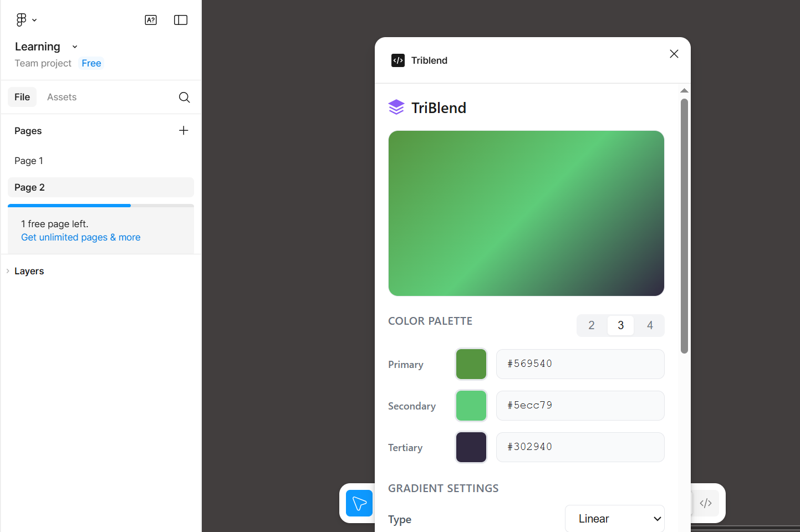800x532 pixels.
Task: Select the File tab
Action: 22,97
